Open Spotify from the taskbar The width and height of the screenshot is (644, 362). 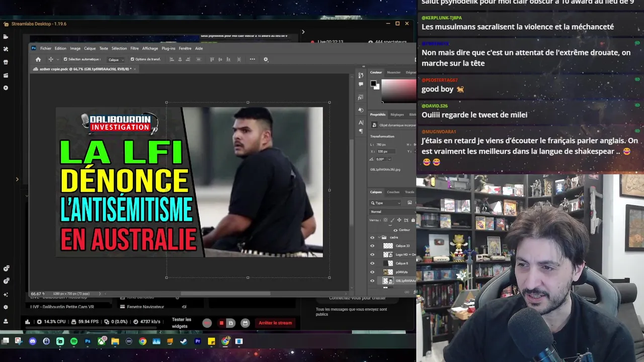pos(74,341)
